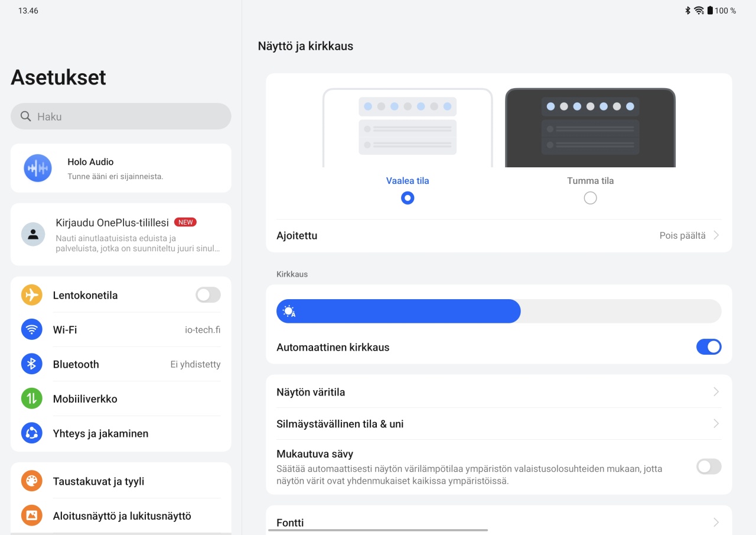Tap the OnePlus account avatar icon
The image size is (756, 535).
pos(33,234)
